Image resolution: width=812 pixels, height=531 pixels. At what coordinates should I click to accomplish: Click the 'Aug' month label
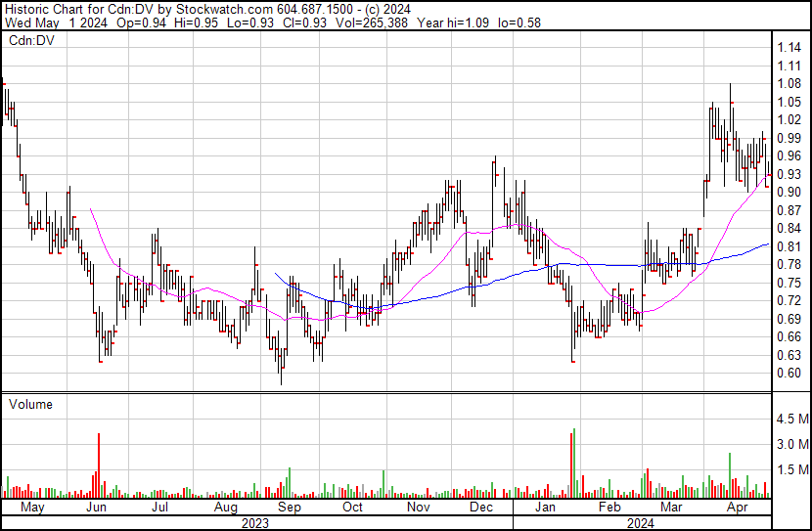pos(226,508)
